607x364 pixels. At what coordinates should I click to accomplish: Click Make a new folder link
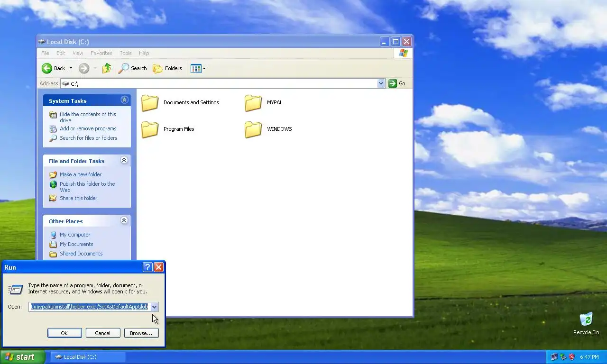coord(80,174)
